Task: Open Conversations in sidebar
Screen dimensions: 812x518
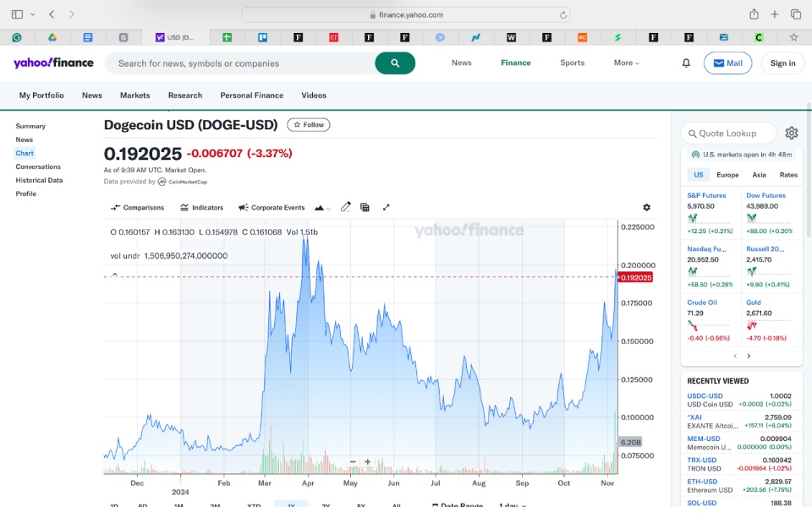Action: pos(38,166)
